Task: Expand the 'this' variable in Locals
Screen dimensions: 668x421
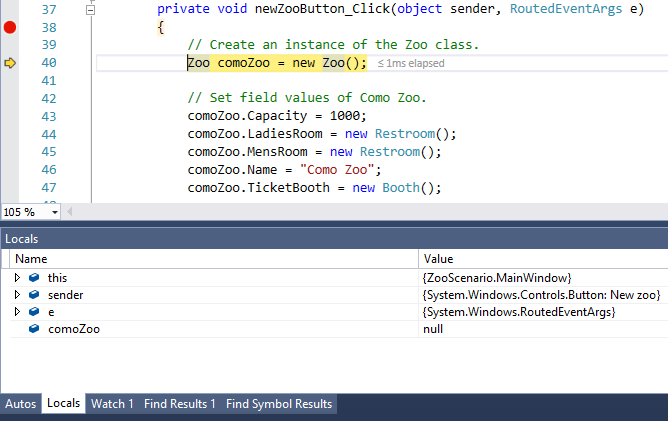Action: pos(16,277)
